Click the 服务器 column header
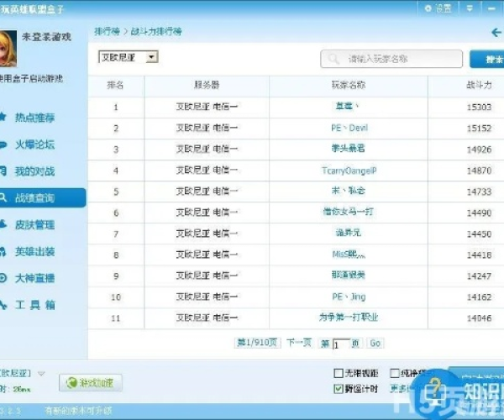The width and height of the screenshot is (504, 420). point(207,85)
